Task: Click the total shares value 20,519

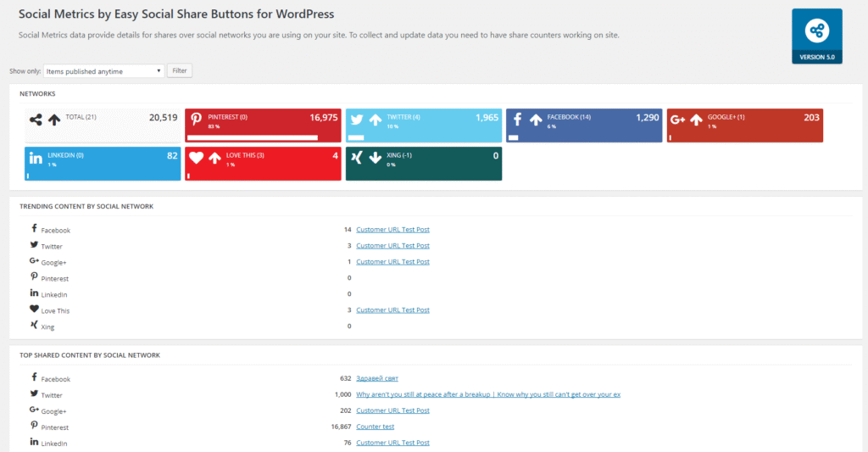Action: (x=164, y=117)
